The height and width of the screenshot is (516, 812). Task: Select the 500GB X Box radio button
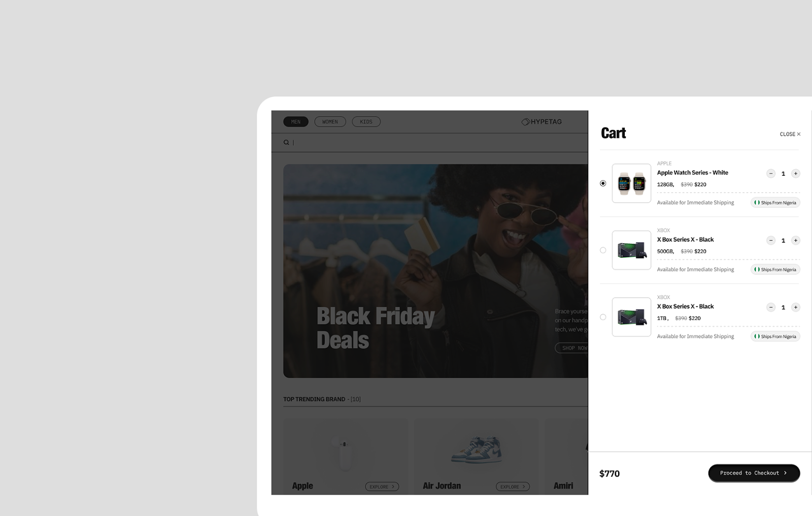[603, 250]
